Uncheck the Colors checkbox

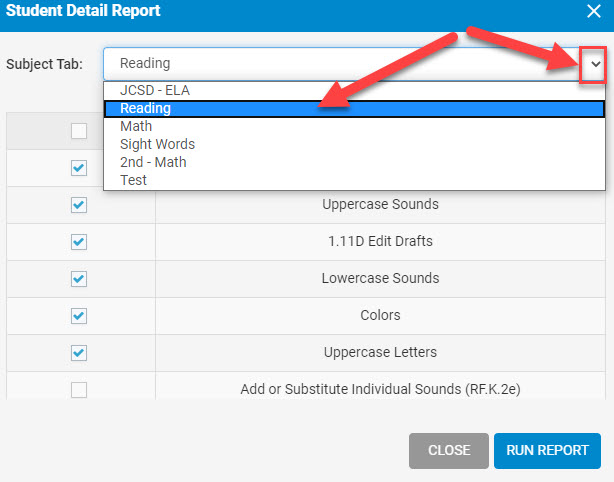79,316
